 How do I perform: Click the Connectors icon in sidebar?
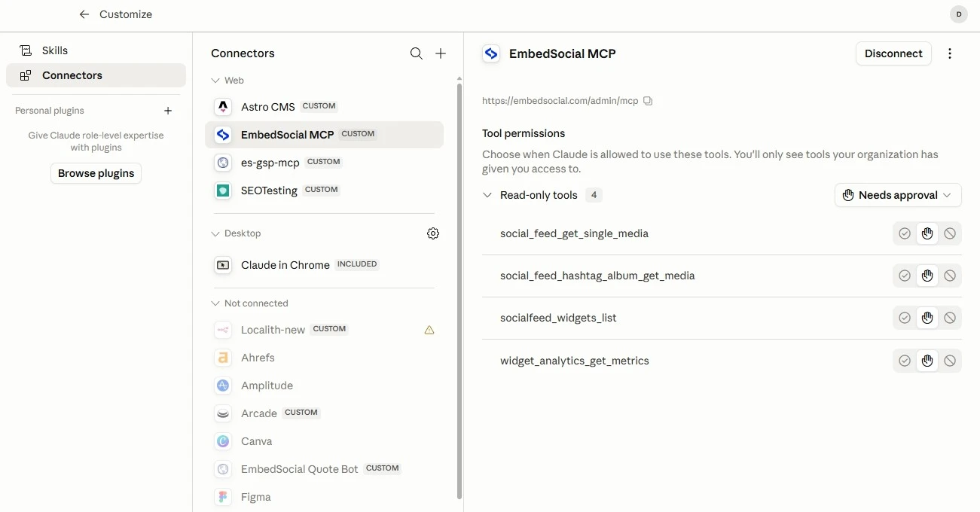[26, 75]
